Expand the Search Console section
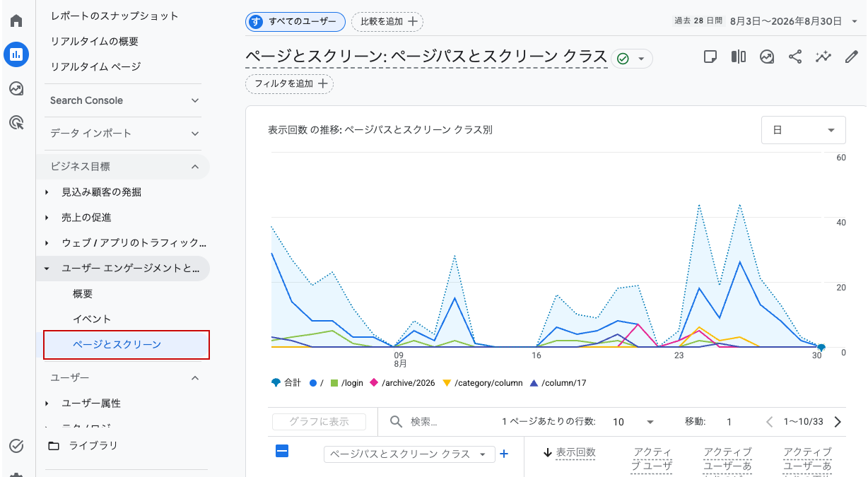This screenshot has height=477, width=868. pyautogui.click(x=124, y=100)
